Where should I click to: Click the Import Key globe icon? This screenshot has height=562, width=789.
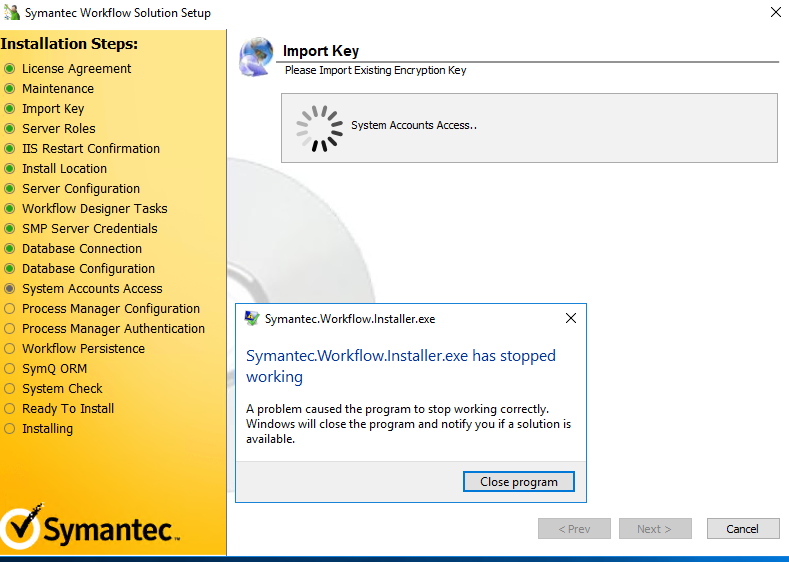tap(256, 56)
